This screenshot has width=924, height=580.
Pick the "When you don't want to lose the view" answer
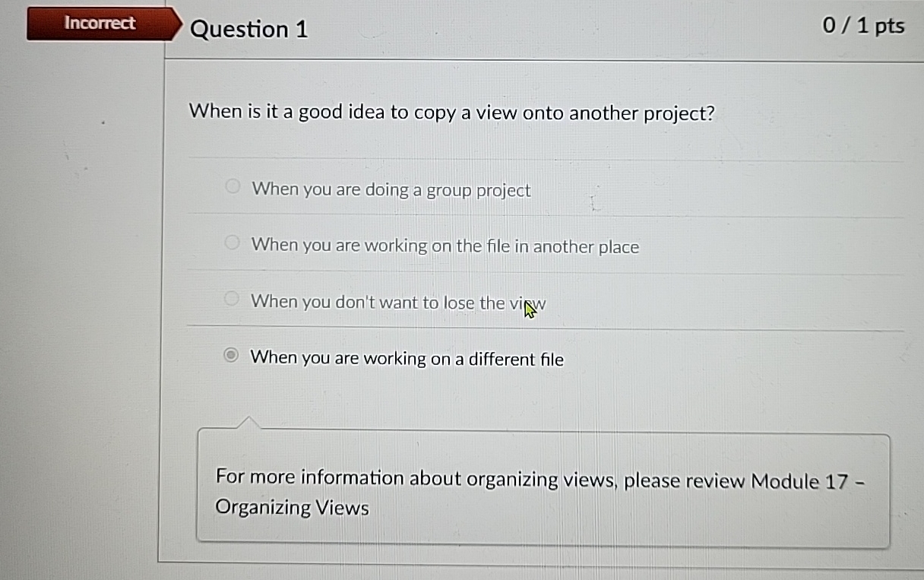[x=398, y=302]
